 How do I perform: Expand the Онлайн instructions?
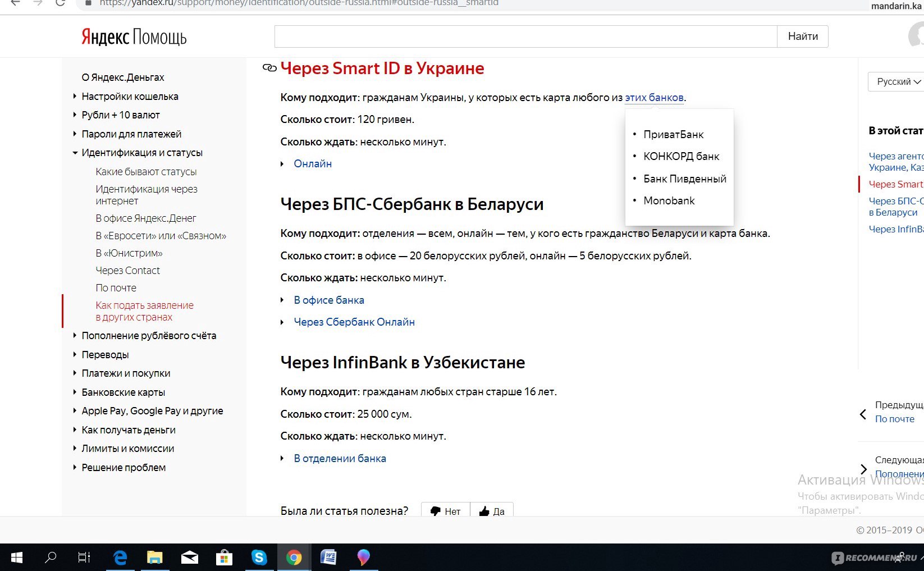[x=313, y=164]
